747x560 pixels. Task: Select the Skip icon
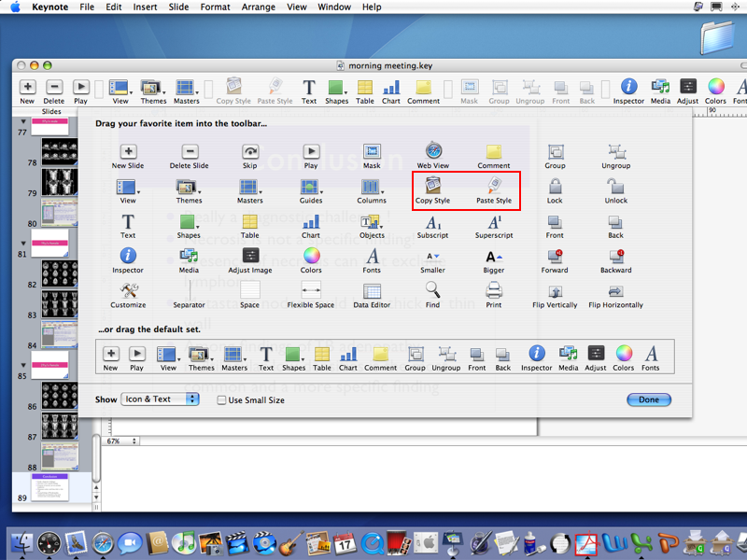[x=249, y=151]
